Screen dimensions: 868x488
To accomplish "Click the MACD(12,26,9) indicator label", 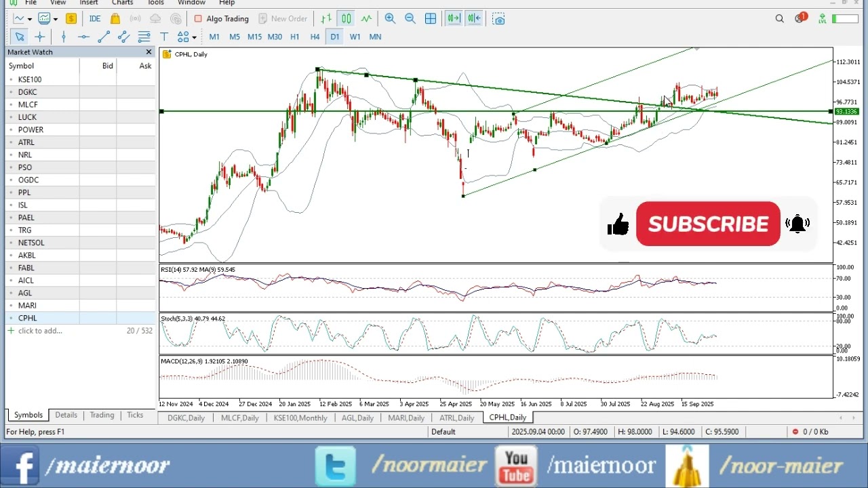I will pyautogui.click(x=204, y=361).
